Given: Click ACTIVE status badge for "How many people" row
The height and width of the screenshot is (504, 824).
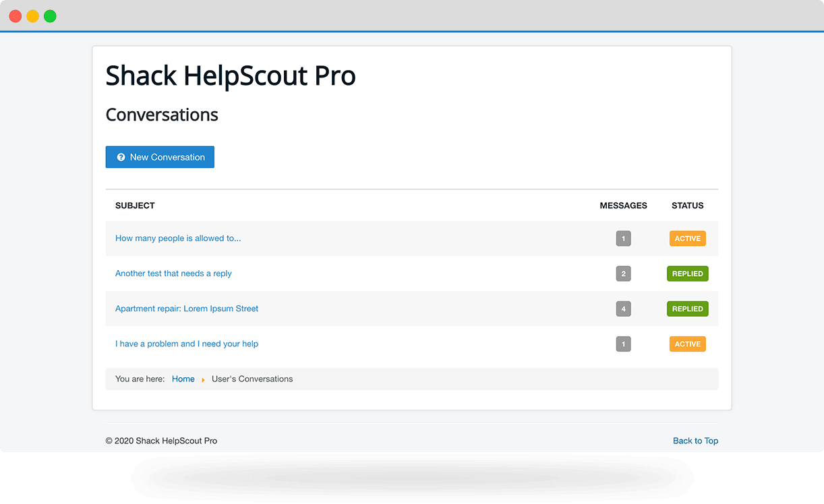Looking at the screenshot, I should [x=687, y=239].
